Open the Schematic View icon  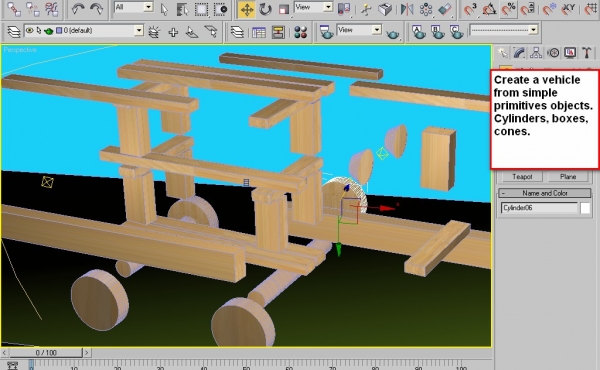click(x=278, y=33)
